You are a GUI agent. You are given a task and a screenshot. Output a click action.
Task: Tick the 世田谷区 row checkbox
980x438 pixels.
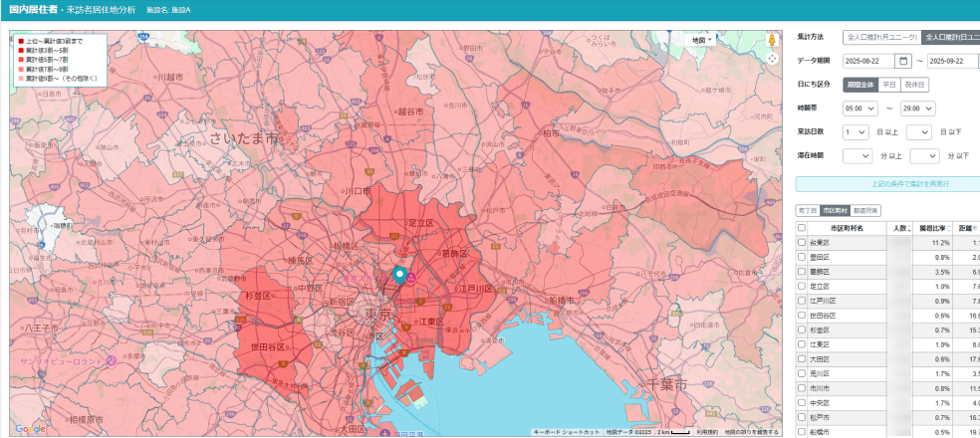pos(802,315)
